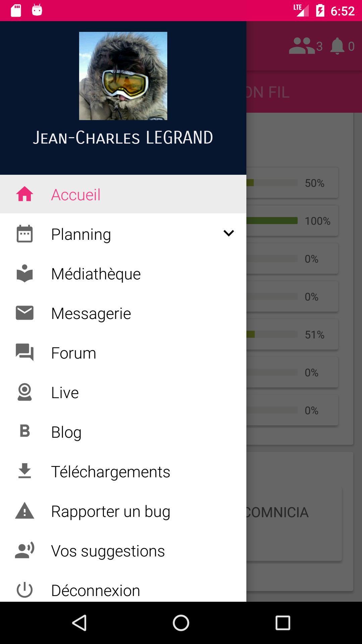Tap the pink home icon beside Accueil

click(x=25, y=194)
